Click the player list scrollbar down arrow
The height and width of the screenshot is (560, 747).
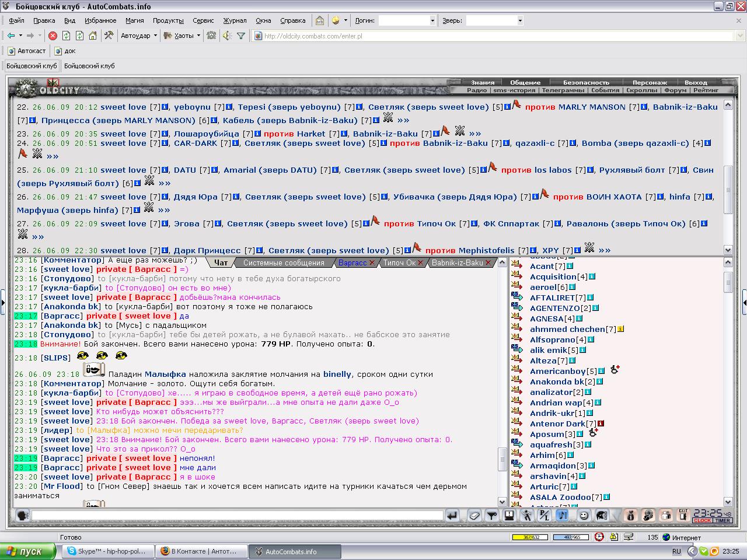(728, 502)
